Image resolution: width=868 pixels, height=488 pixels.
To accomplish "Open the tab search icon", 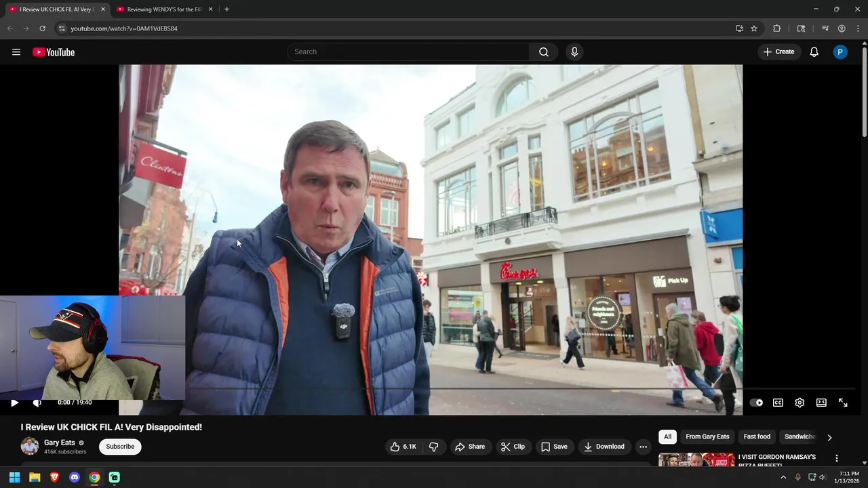I will tap(801, 28).
